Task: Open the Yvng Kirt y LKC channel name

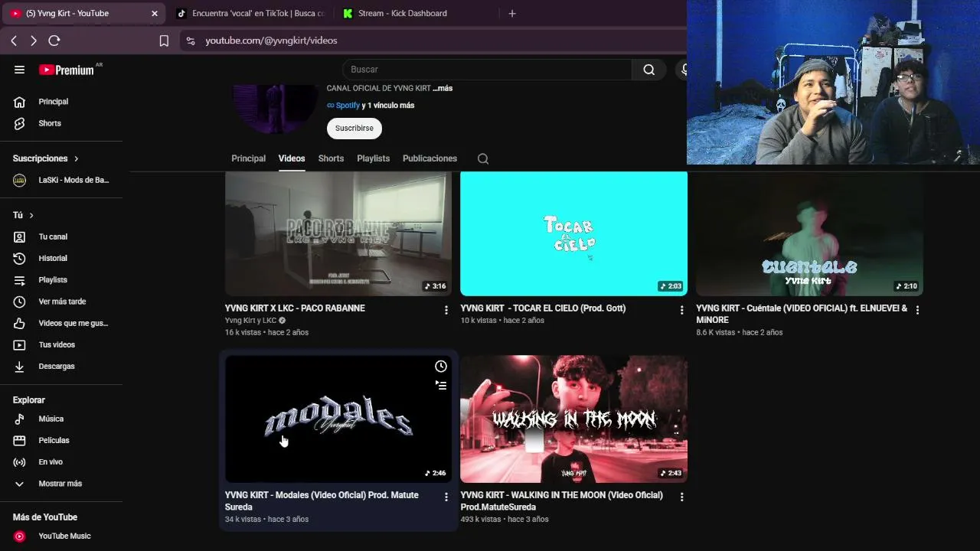Action: click(x=250, y=321)
